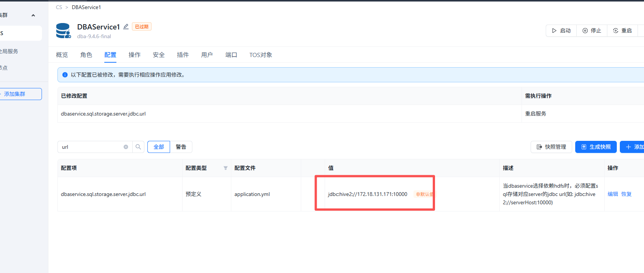Collapse the sidebar cluster section chevron

tap(33, 15)
